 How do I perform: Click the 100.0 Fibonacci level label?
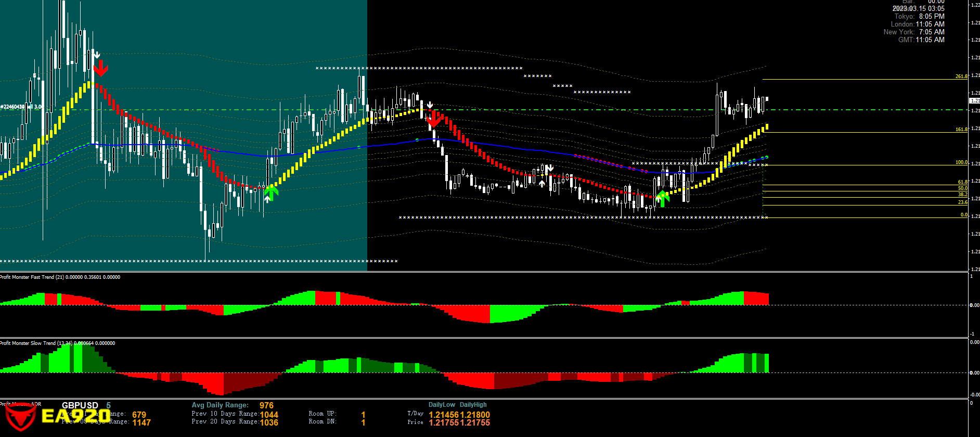click(961, 162)
